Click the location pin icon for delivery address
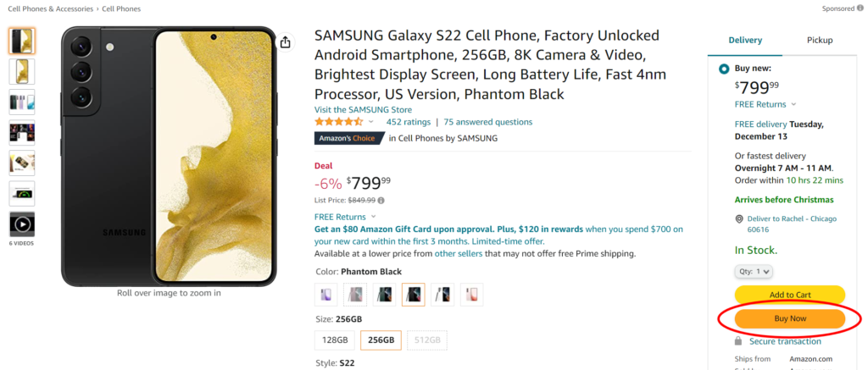The width and height of the screenshot is (868, 370). 740,219
